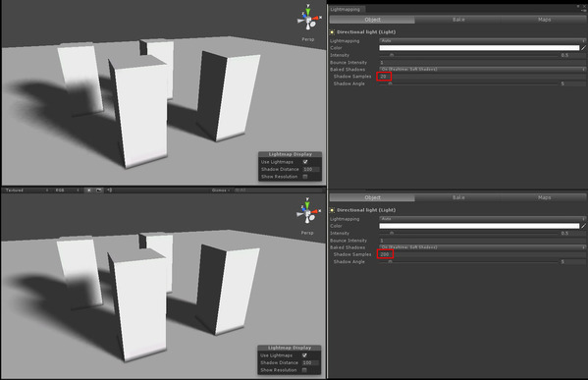Viewport: 588px width, 380px height.
Task: Switch to Bake tab in bottom panel
Action: point(458,197)
